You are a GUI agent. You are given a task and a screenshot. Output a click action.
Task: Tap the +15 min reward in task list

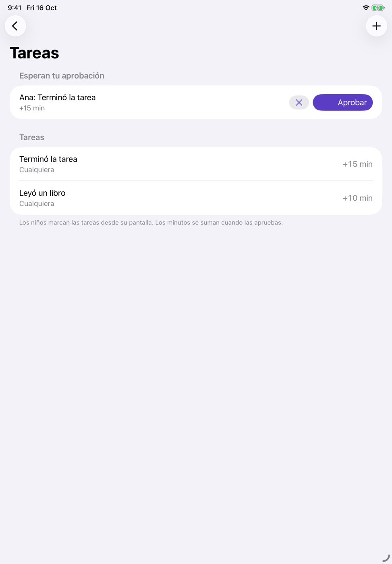(x=357, y=164)
